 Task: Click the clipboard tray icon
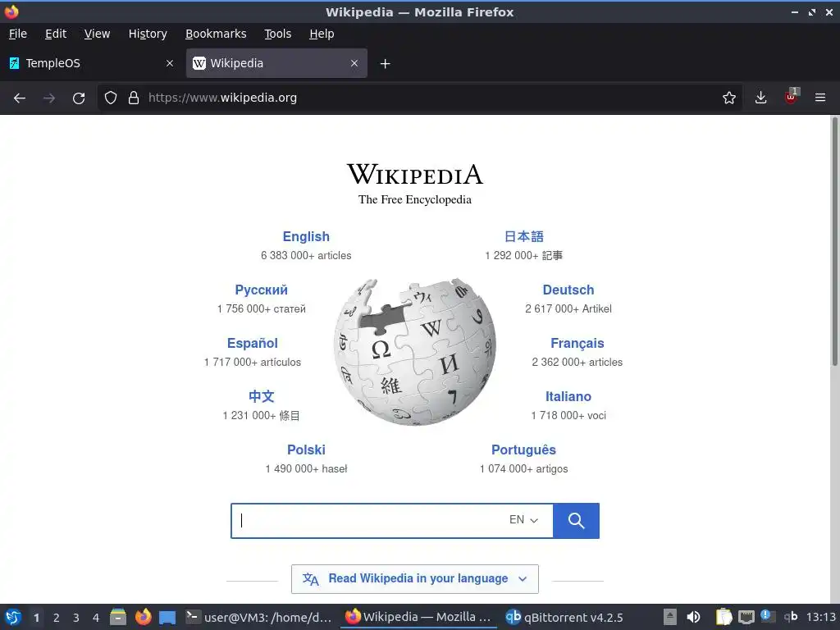coord(724,617)
